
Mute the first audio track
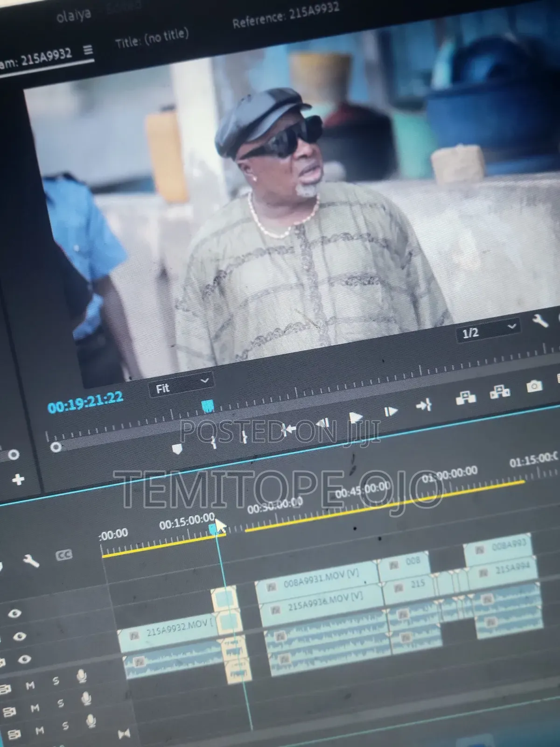30,685
